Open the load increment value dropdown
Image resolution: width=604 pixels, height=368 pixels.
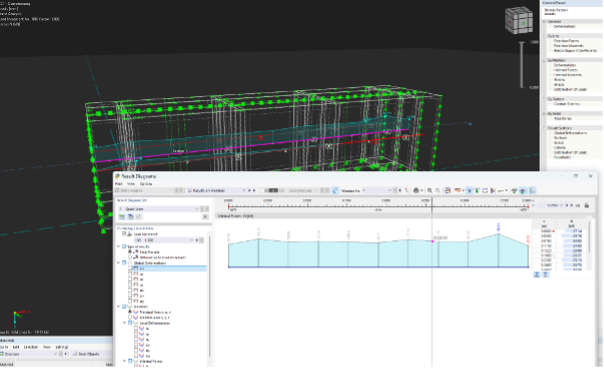click(191, 240)
